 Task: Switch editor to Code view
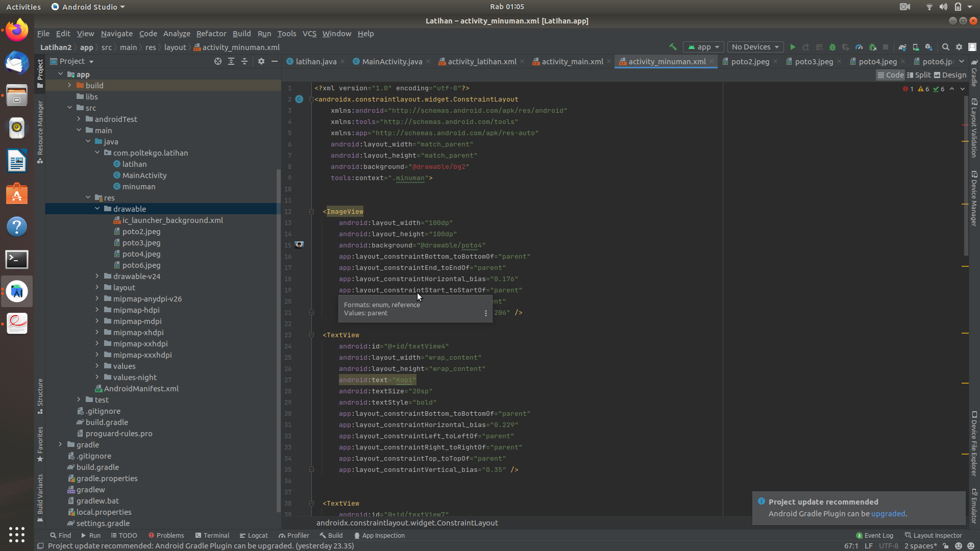coord(891,75)
